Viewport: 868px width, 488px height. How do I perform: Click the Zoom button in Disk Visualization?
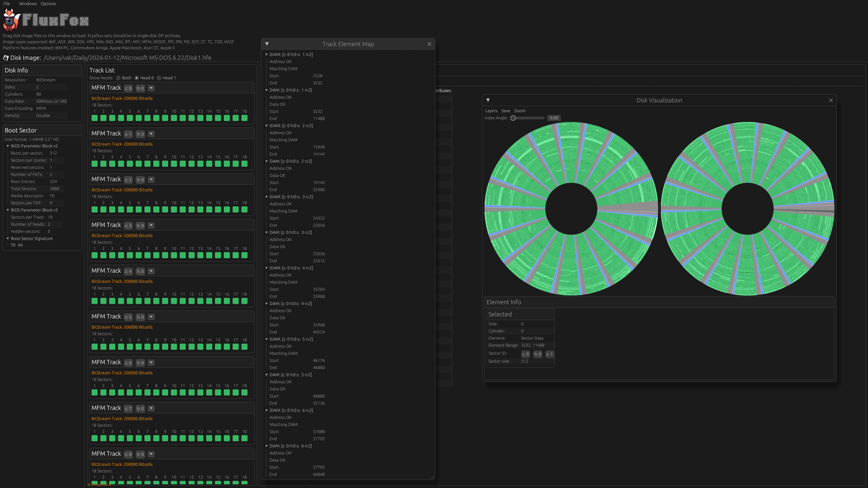pos(520,111)
